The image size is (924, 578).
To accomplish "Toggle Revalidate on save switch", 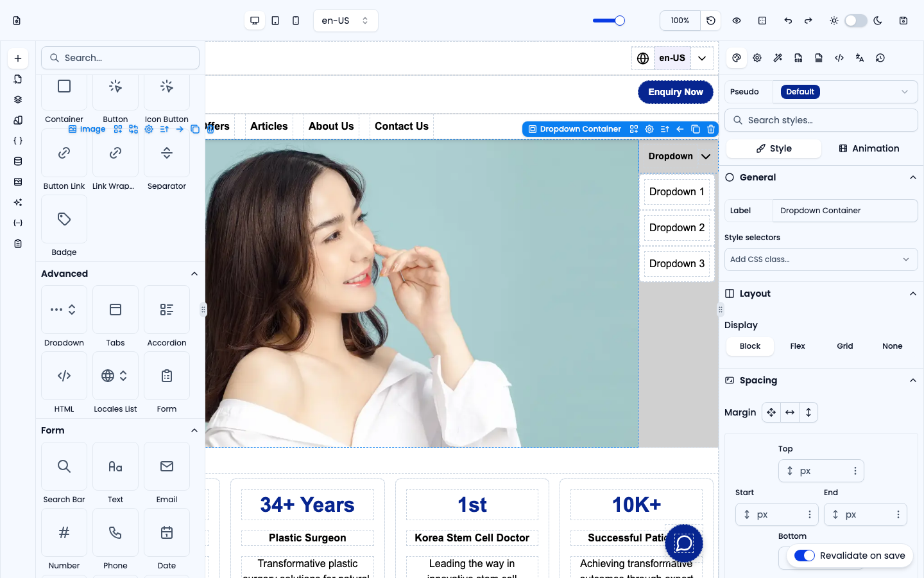I will pyautogui.click(x=805, y=556).
